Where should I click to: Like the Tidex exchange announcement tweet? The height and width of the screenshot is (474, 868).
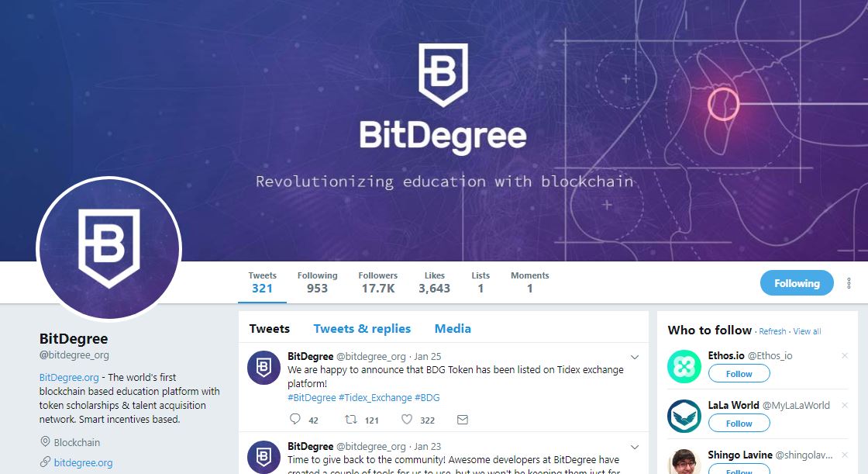407,419
